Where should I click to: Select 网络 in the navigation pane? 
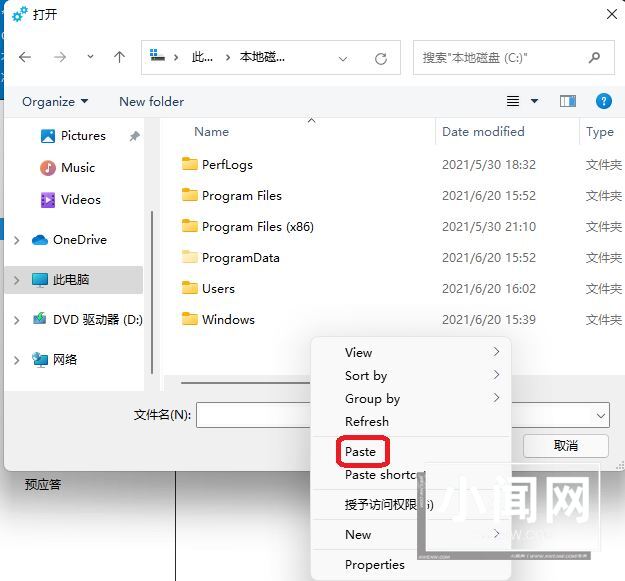pyautogui.click(x=55, y=360)
